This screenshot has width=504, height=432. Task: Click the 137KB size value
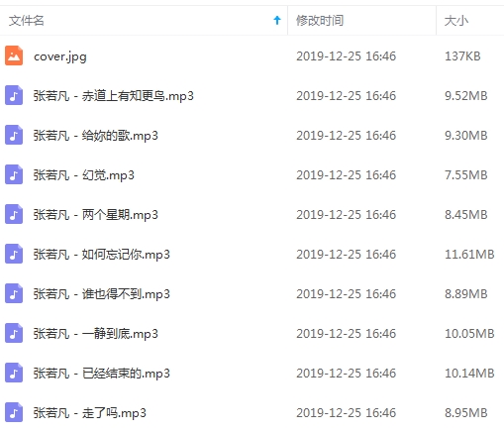pyautogui.click(x=462, y=56)
